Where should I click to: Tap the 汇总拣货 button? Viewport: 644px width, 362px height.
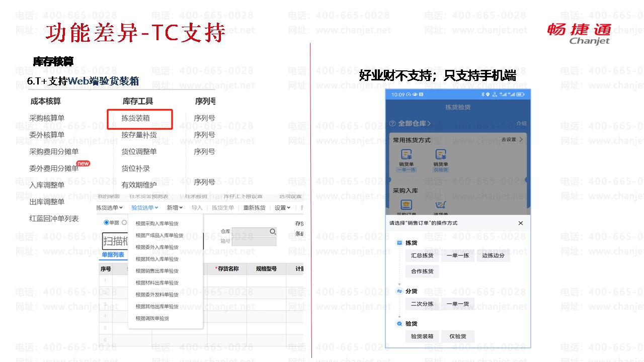click(422, 256)
